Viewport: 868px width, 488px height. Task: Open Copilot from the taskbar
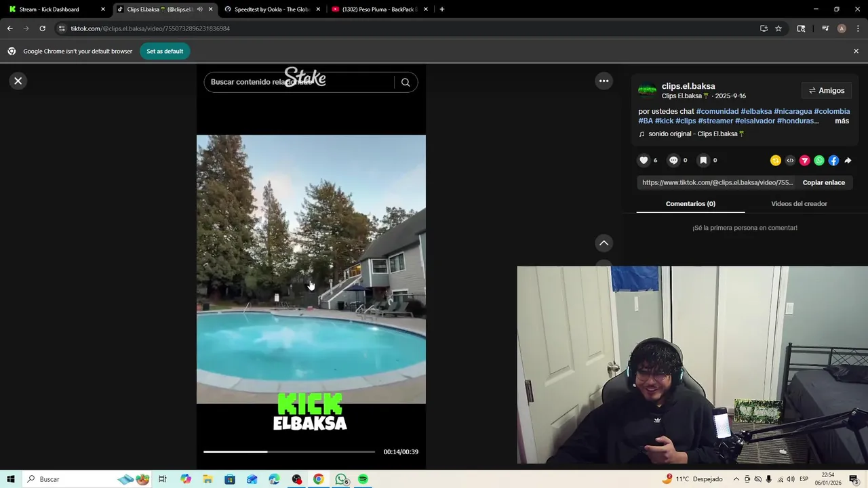[186, 479]
